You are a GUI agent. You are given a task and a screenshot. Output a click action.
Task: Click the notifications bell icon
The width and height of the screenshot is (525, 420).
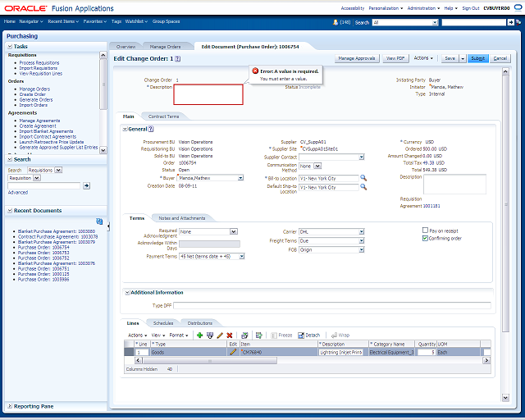click(x=336, y=22)
